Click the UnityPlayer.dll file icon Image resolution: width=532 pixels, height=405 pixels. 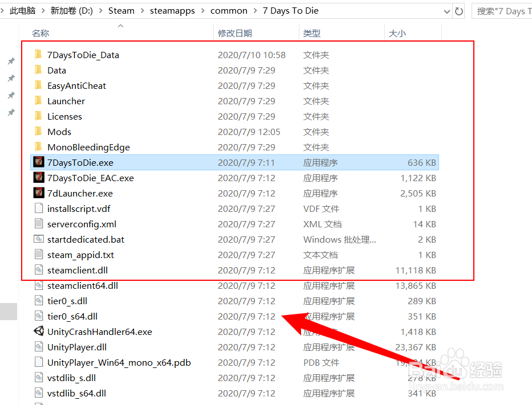pyautogui.click(x=39, y=346)
